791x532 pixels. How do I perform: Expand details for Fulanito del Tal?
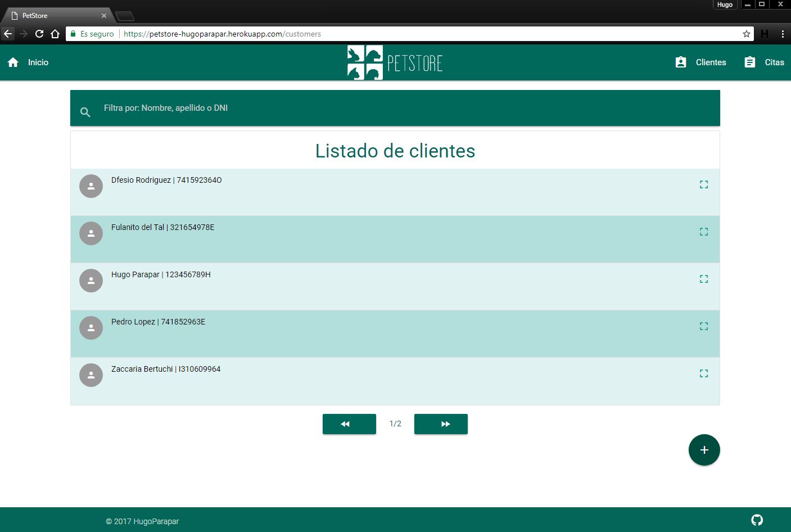703,231
